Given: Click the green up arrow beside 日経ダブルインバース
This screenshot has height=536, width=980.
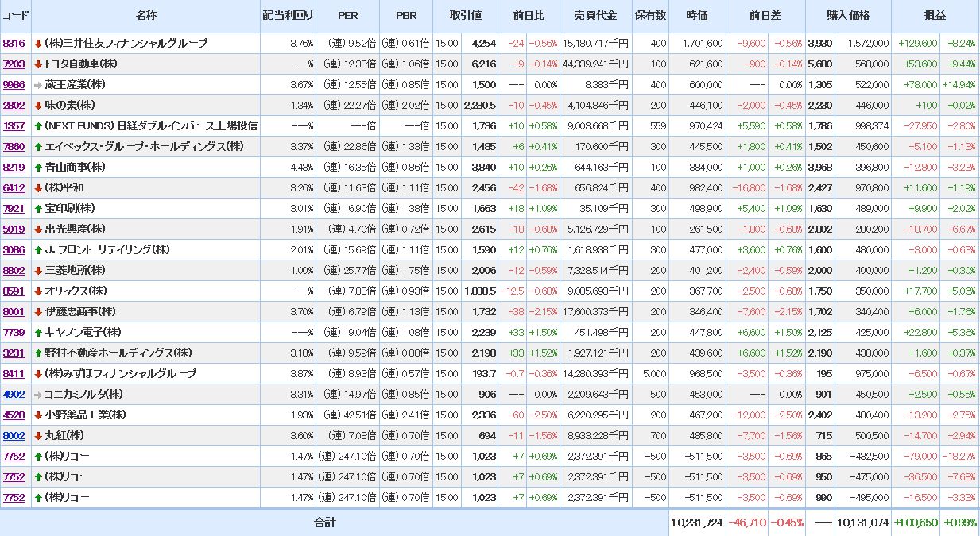Looking at the screenshot, I should coord(37,126).
